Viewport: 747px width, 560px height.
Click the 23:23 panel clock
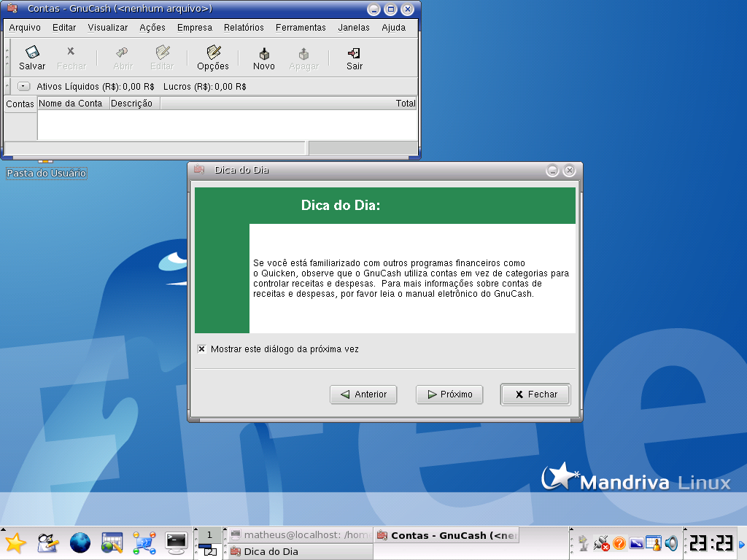711,542
